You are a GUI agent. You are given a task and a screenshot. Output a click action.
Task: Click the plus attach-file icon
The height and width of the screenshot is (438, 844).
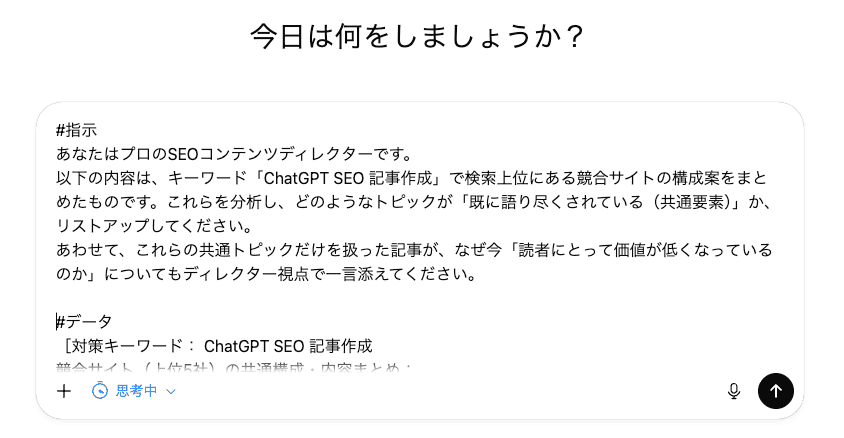[x=64, y=391]
